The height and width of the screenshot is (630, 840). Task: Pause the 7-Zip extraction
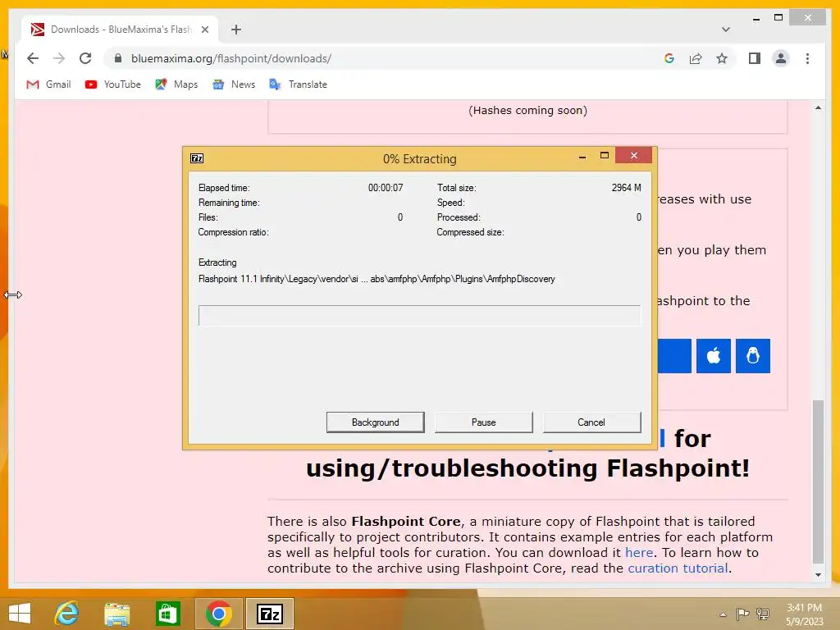484,422
